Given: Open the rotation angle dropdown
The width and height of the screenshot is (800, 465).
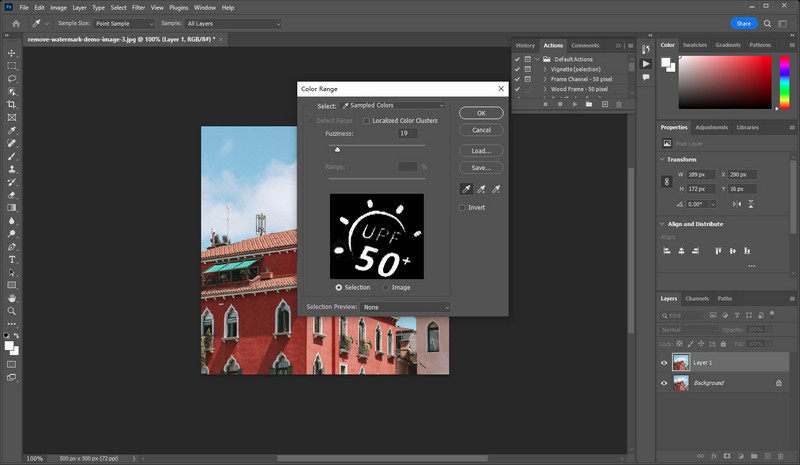Looking at the screenshot, I should (x=713, y=204).
